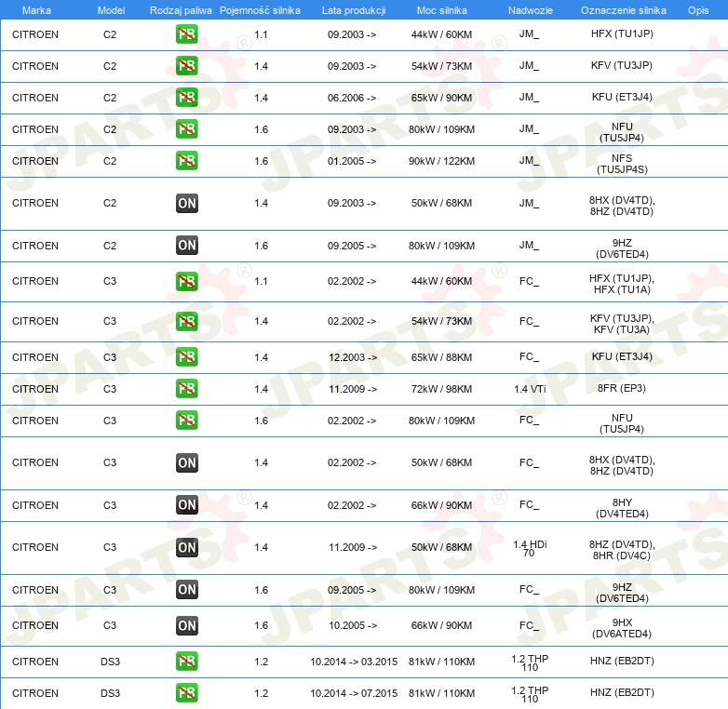Click the 1.4 HDi 70 body cell
728x709 pixels.
pyautogui.click(x=530, y=548)
